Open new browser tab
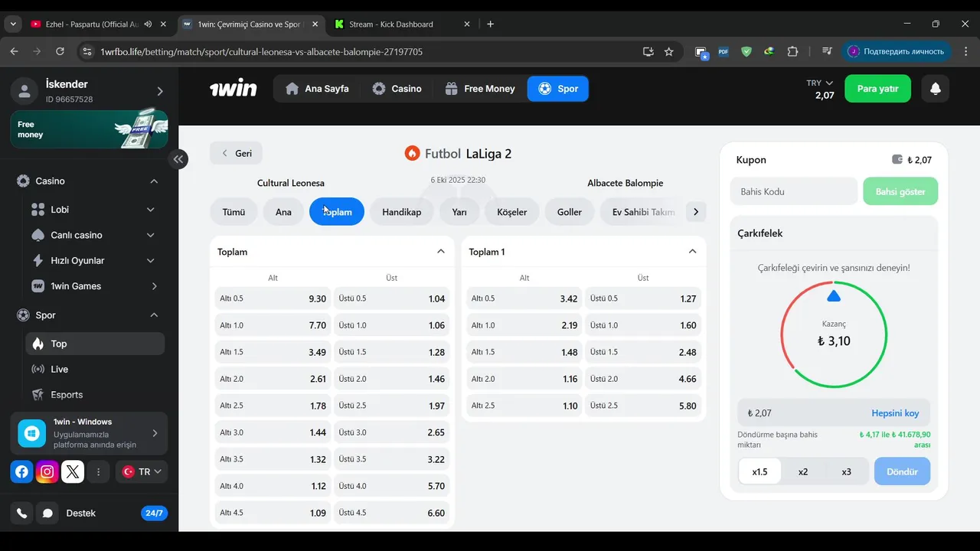This screenshot has height=551, width=980. [x=491, y=24]
